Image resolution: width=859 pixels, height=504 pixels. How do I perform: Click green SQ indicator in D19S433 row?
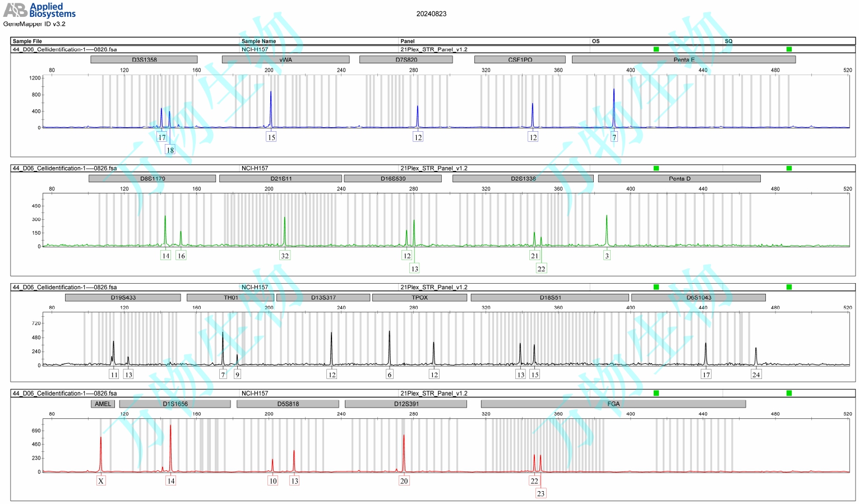(789, 287)
